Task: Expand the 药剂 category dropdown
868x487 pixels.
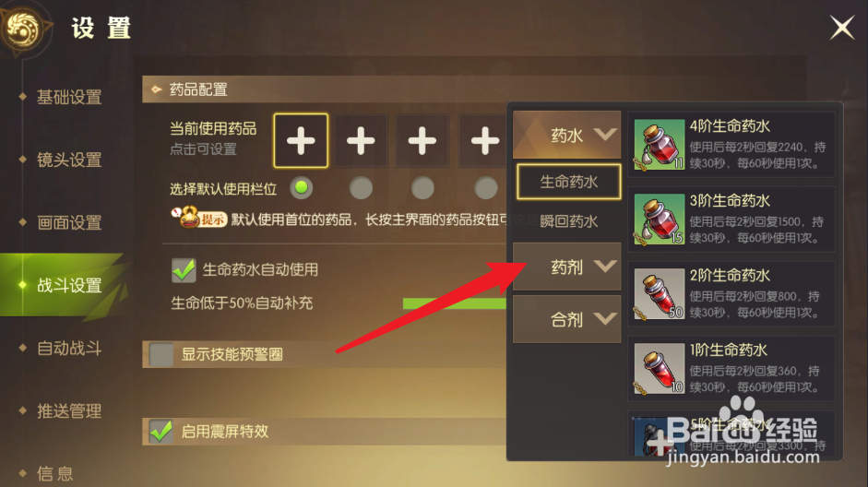Action: pos(567,267)
